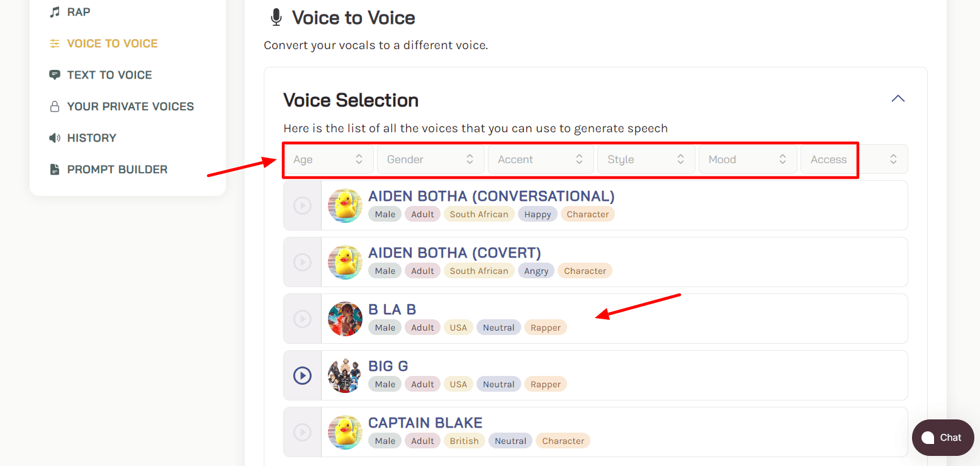This screenshot has height=466, width=980.
Task: Click the B LA B avatar thumbnail
Action: tap(345, 319)
